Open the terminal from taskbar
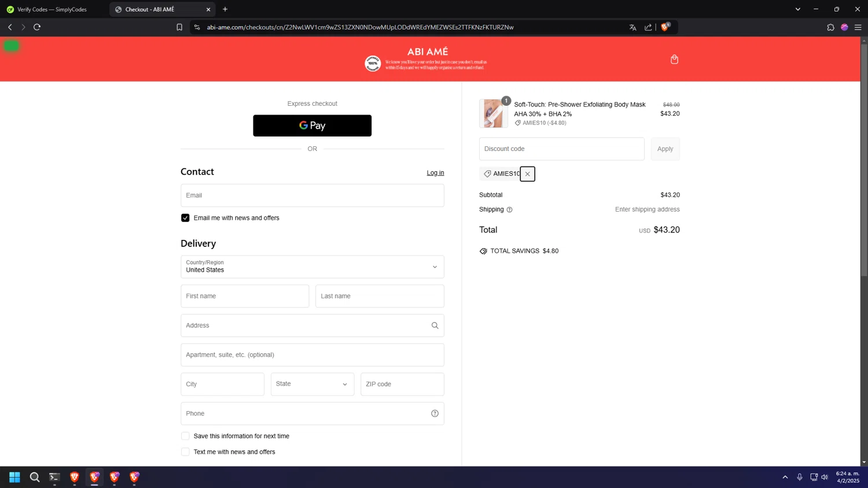The height and width of the screenshot is (488, 868). (x=54, y=477)
